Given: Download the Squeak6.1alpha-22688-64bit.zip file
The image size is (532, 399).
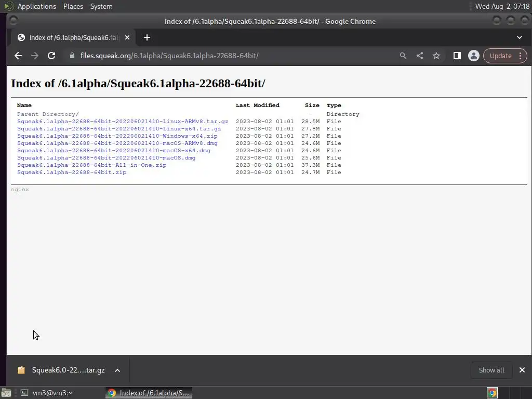Looking at the screenshot, I should click(72, 172).
